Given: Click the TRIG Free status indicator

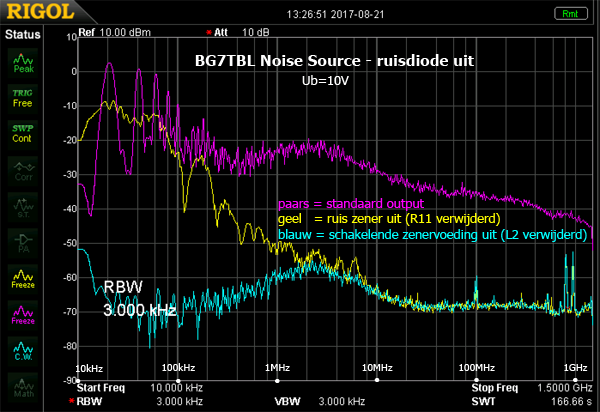Looking at the screenshot, I should point(23,98).
